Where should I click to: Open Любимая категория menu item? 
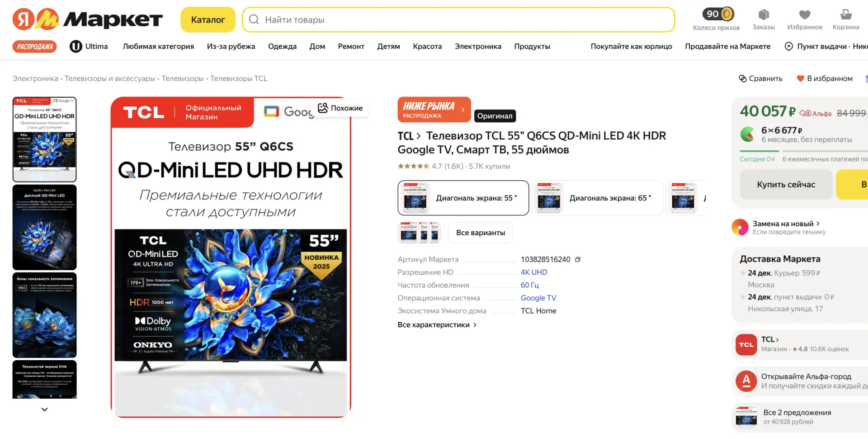158,46
